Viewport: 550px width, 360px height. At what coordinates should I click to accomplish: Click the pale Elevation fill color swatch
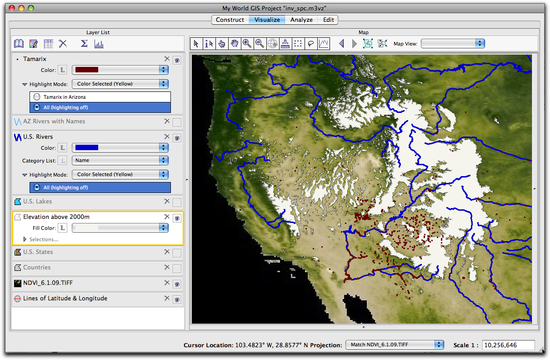[x=87, y=228]
